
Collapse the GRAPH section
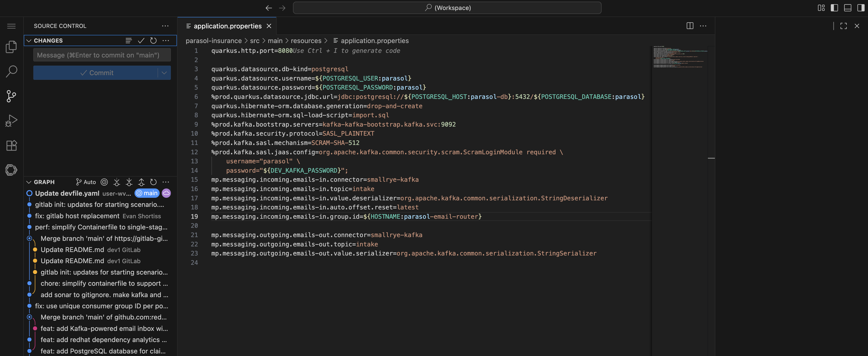(x=29, y=182)
